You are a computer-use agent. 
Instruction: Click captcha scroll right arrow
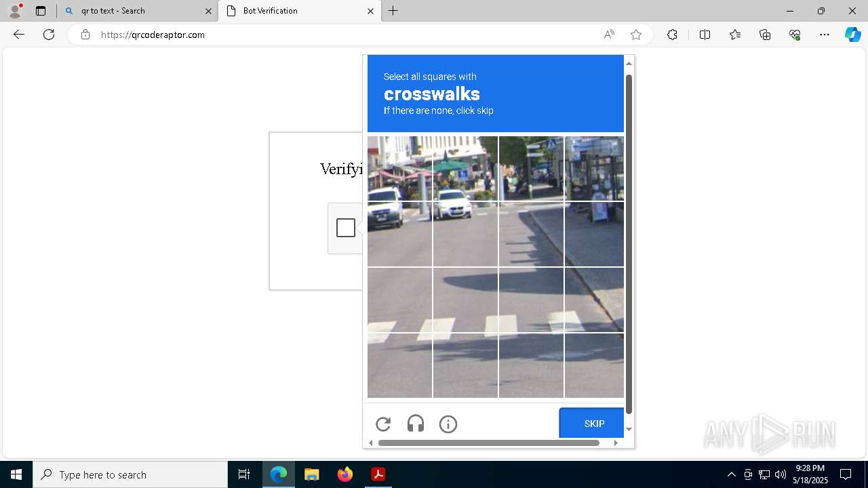click(616, 443)
